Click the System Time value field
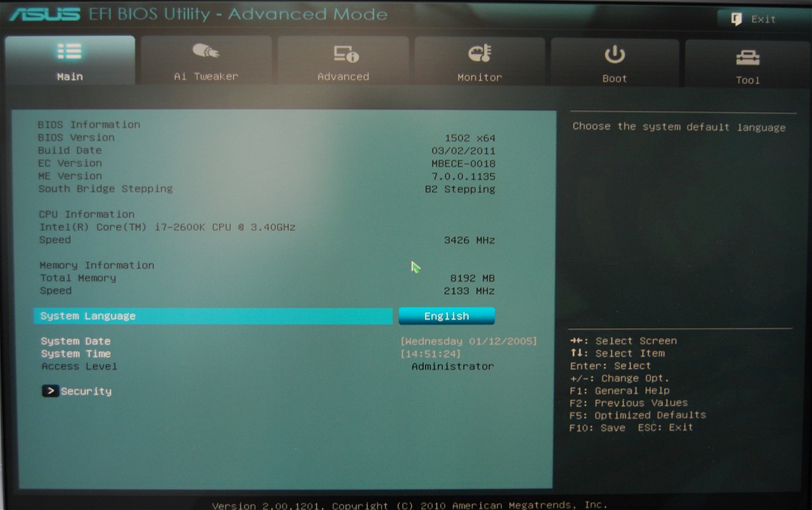812x510 pixels. click(431, 354)
